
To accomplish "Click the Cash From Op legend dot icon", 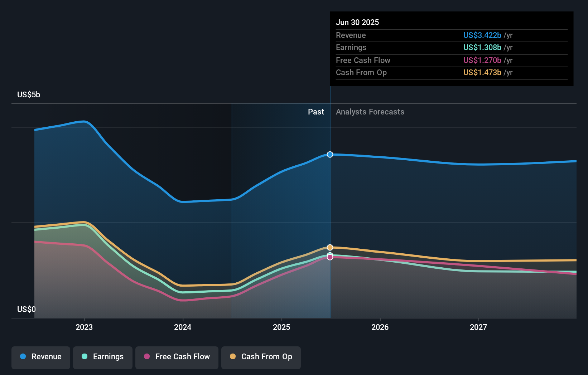I will [x=233, y=357].
